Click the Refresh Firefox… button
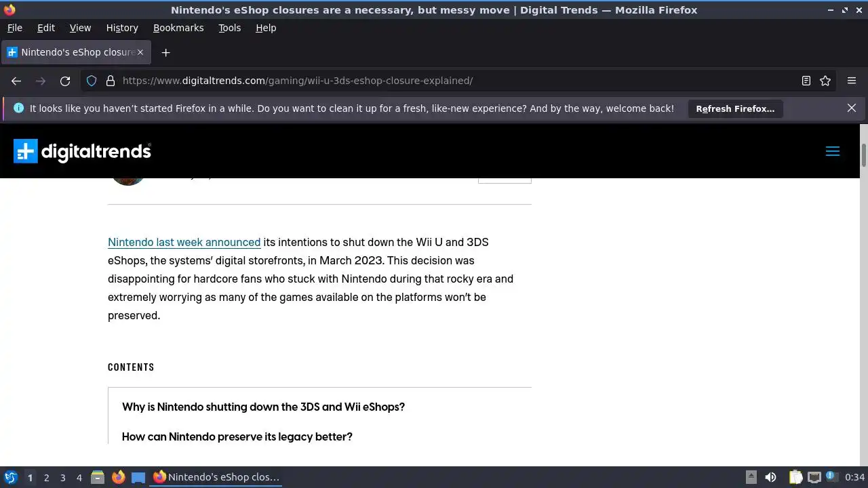This screenshot has height=488, width=868. point(735,108)
